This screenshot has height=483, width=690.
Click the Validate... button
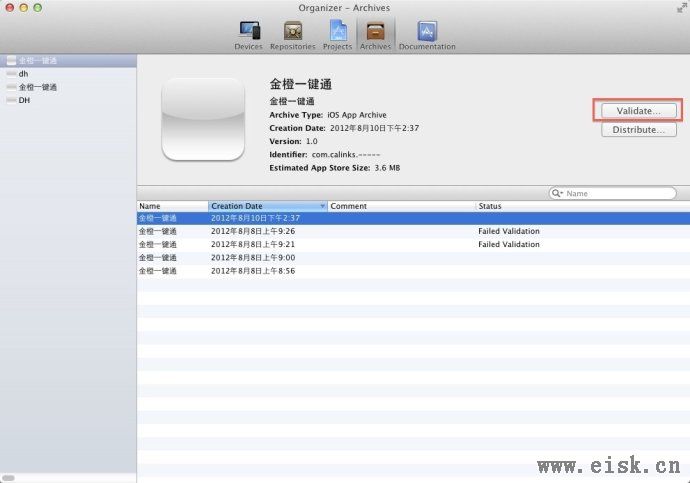[x=639, y=110]
